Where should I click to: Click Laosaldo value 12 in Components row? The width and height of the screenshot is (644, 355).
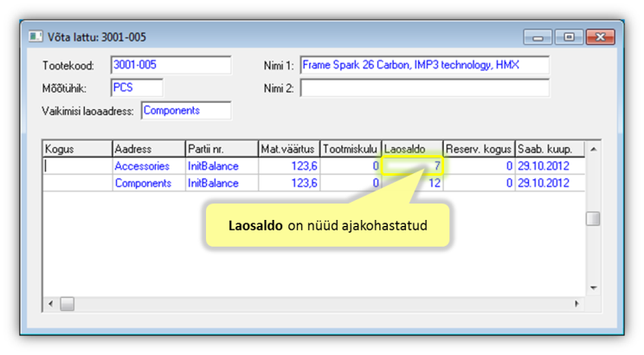412,183
